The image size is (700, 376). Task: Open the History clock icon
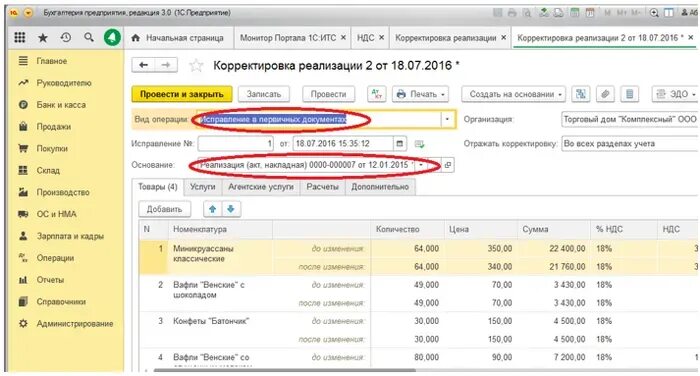(x=66, y=38)
